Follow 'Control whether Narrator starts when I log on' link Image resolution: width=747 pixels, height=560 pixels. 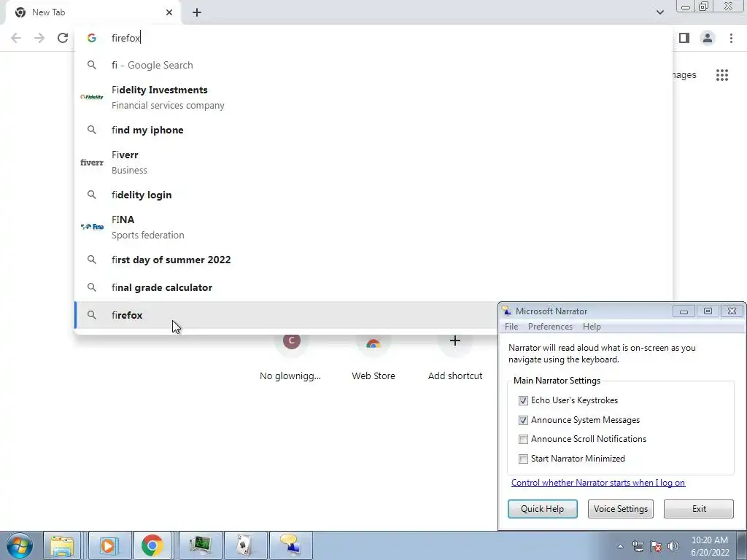pyautogui.click(x=598, y=483)
